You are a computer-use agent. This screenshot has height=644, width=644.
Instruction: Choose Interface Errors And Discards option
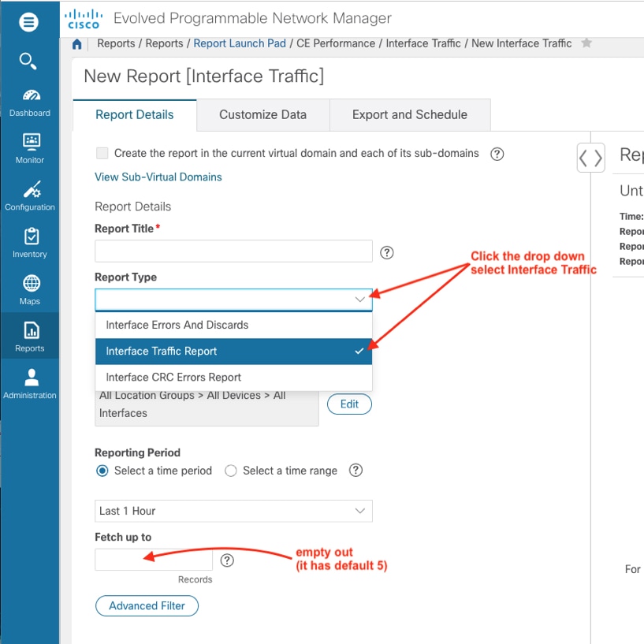[233, 325]
